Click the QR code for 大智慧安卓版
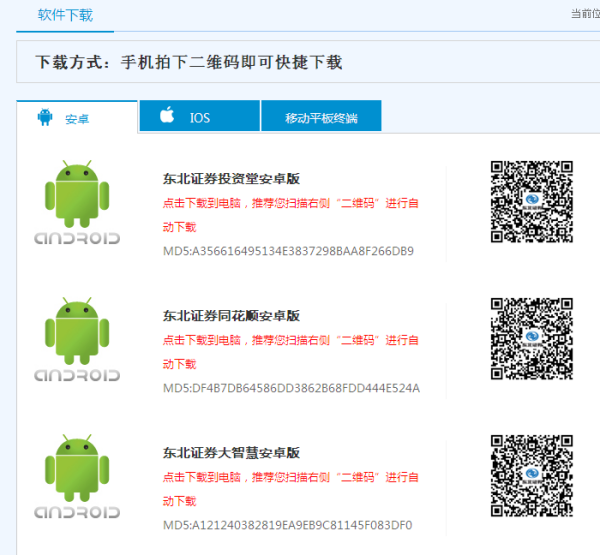600x555 pixels. click(532, 476)
